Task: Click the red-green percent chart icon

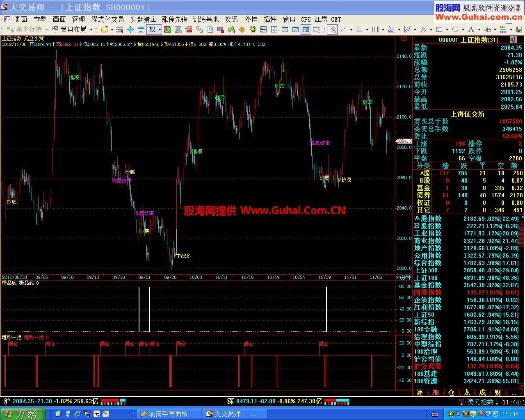Action: pyautogui.click(x=167, y=30)
